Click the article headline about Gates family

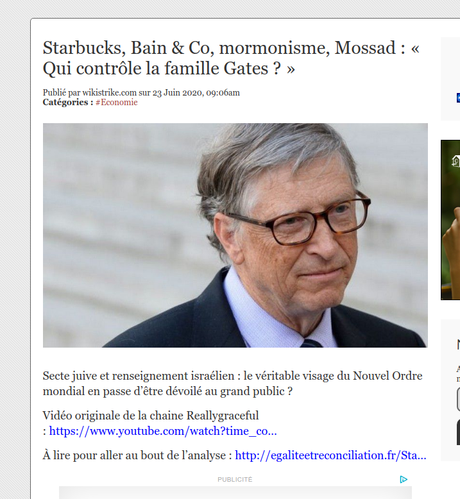[x=231, y=58]
